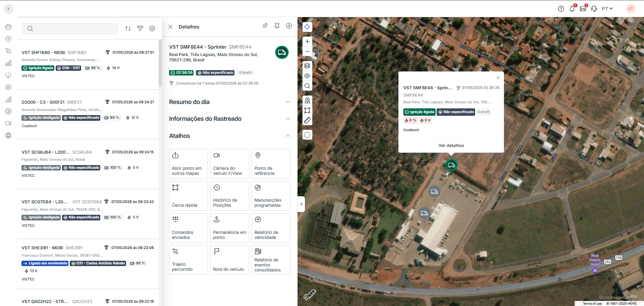
Task: Open the LT user avatar menu
Action: (631, 9)
